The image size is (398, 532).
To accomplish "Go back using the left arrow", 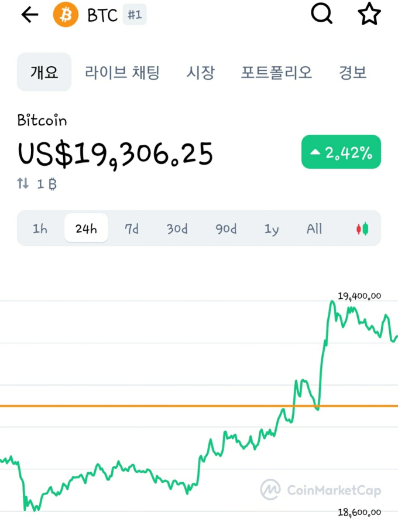I will point(29,15).
